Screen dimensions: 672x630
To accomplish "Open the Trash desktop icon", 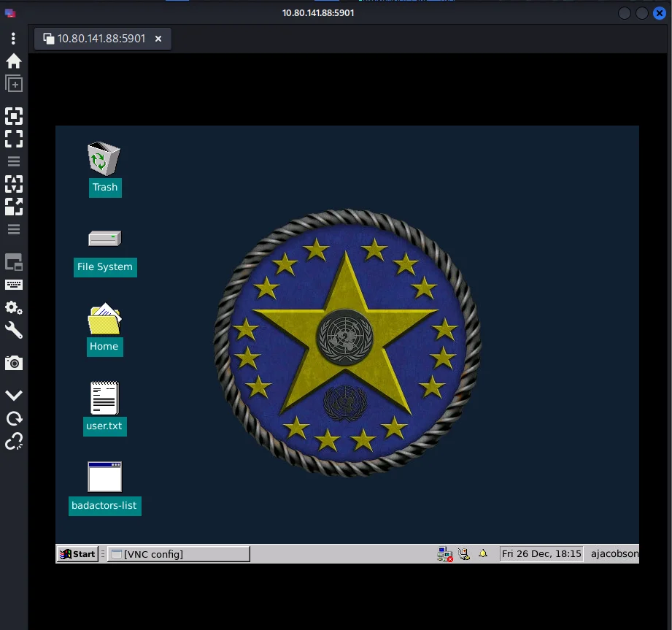I will pyautogui.click(x=104, y=159).
